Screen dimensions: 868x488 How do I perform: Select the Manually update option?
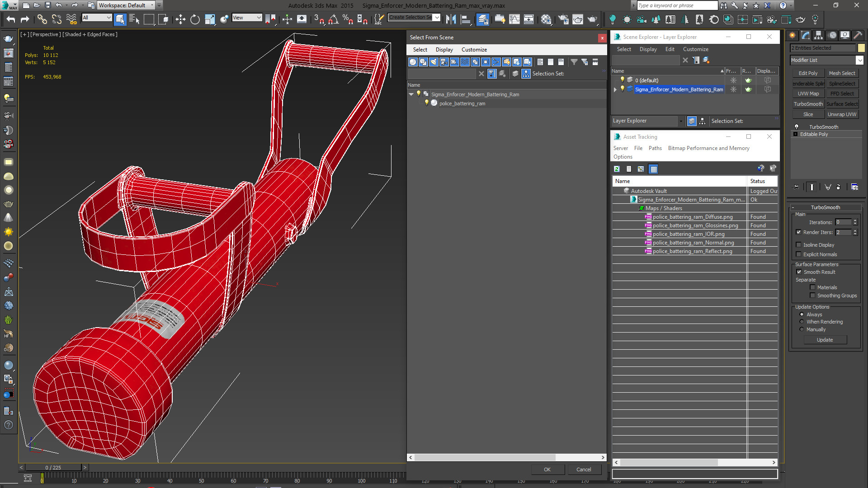(802, 329)
